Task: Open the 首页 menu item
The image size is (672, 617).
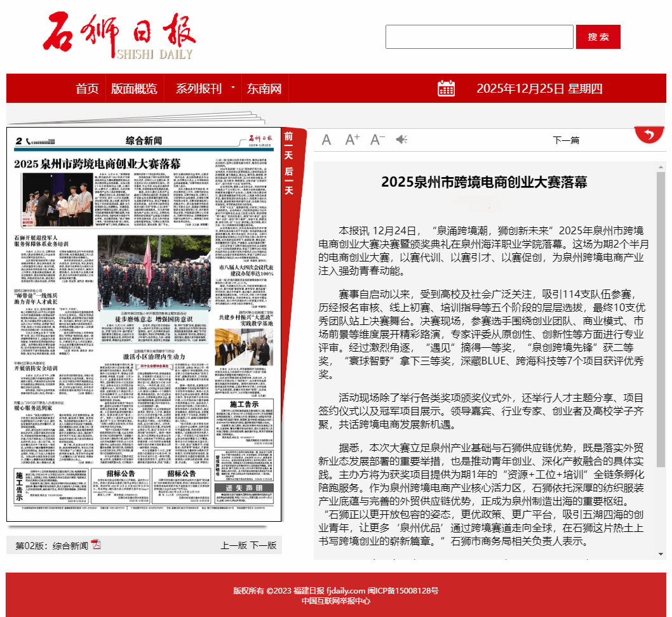Action: coord(87,88)
